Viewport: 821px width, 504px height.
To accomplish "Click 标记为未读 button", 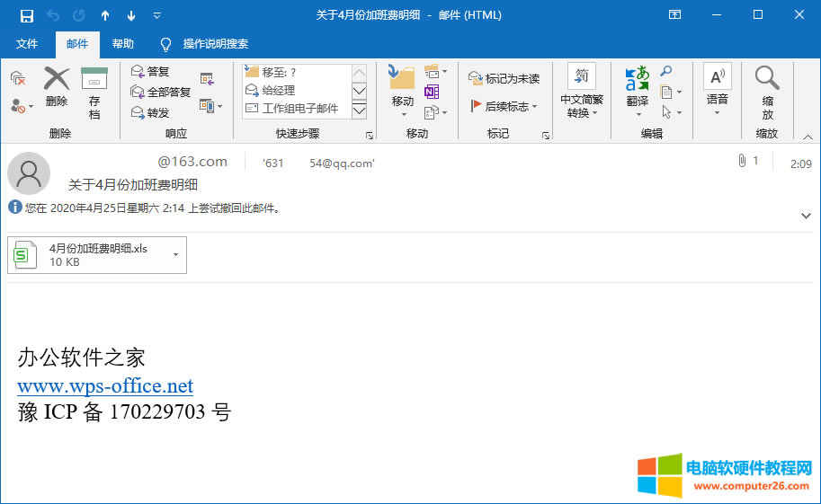I will coord(504,78).
